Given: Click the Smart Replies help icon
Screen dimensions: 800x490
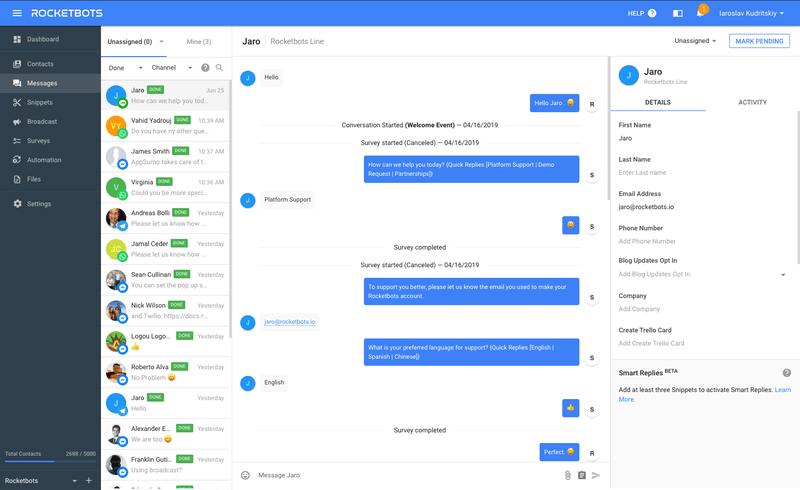Looking at the screenshot, I should [786, 373].
